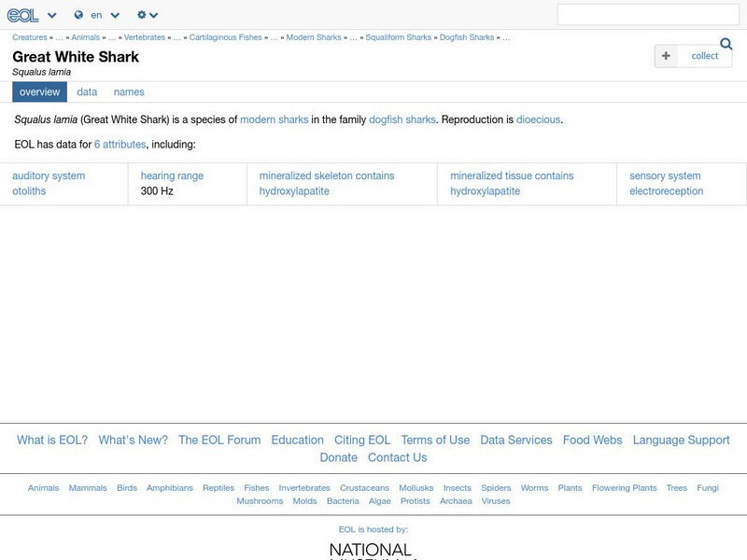Click the collect button label
Viewport: 747px width, 560px height.
pos(705,56)
